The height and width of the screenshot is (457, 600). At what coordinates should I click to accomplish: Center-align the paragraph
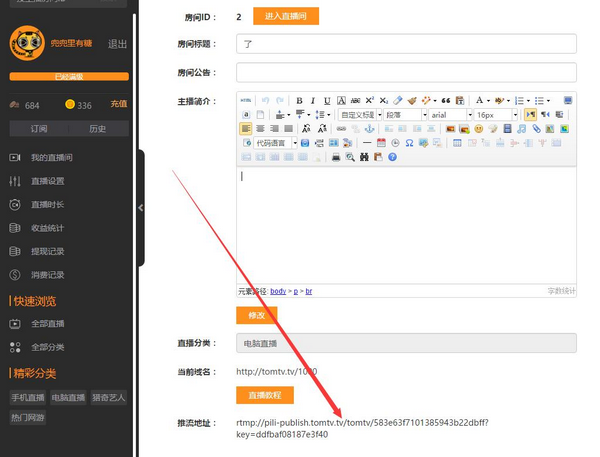[260, 129]
